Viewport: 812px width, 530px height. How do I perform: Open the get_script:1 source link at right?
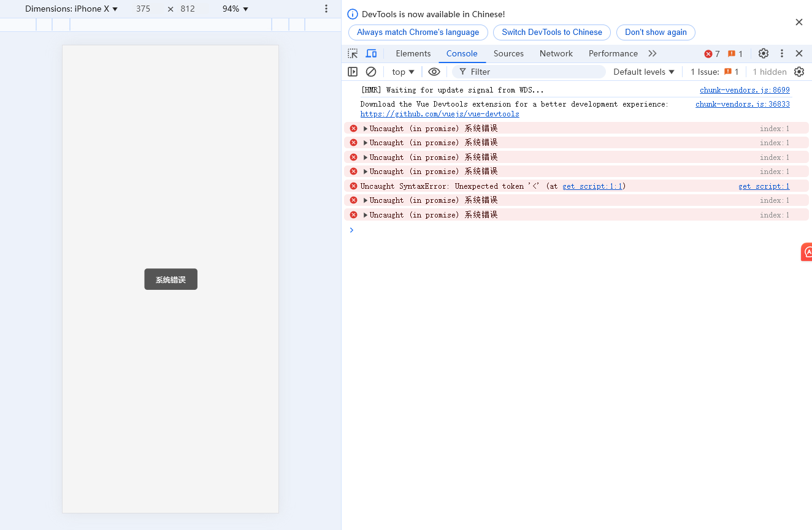coord(764,186)
